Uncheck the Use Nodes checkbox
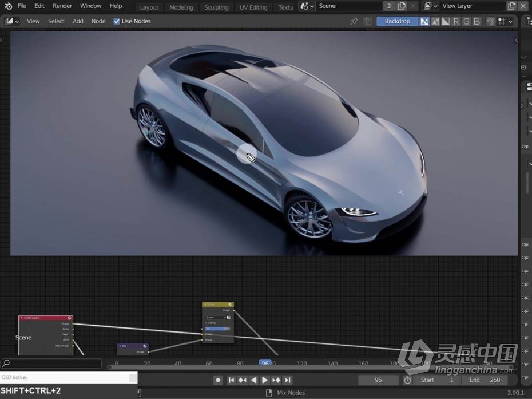The image size is (532, 399). click(x=116, y=21)
